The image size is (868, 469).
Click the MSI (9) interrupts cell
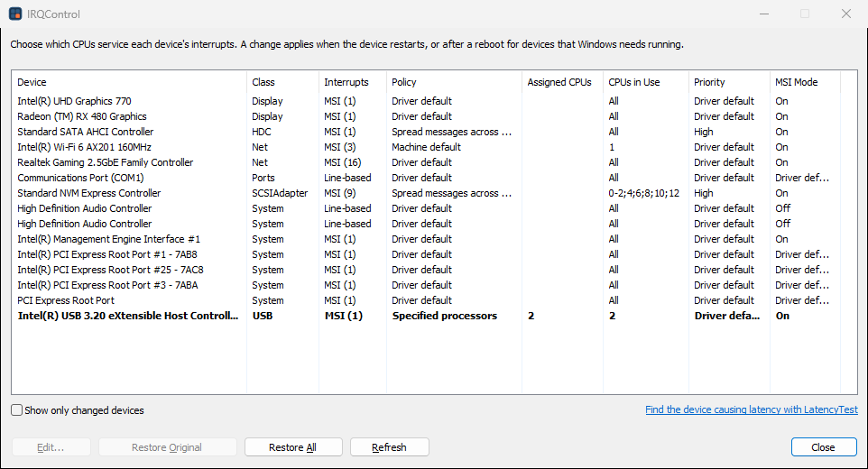tap(340, 193)
